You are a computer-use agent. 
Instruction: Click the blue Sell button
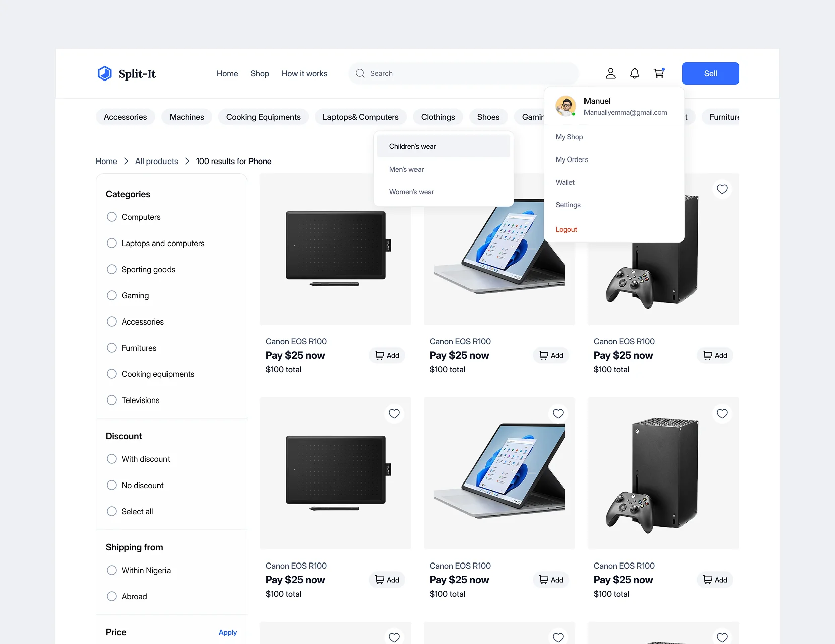pos(711,73)
